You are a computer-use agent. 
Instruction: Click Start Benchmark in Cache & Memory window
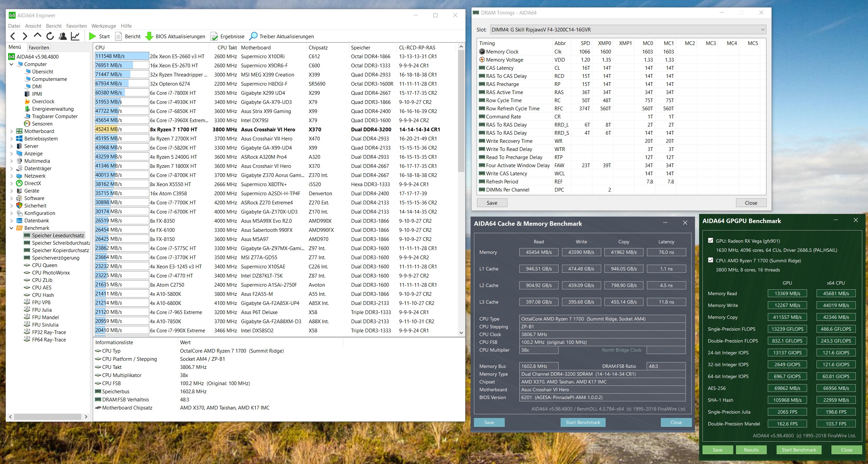point(583,422)
